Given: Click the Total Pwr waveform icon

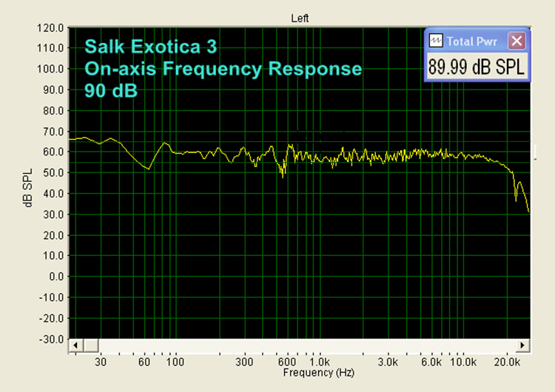Looking at the screenshot, I should pyautogui.click(x=436, y=41).
